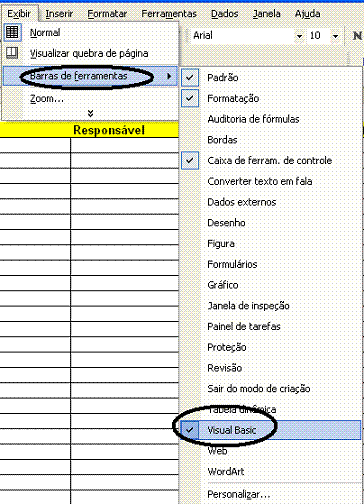Open the font size dropdown arrow
The width and height of the screenshot is (364, 504).
[x=335, y=36]
